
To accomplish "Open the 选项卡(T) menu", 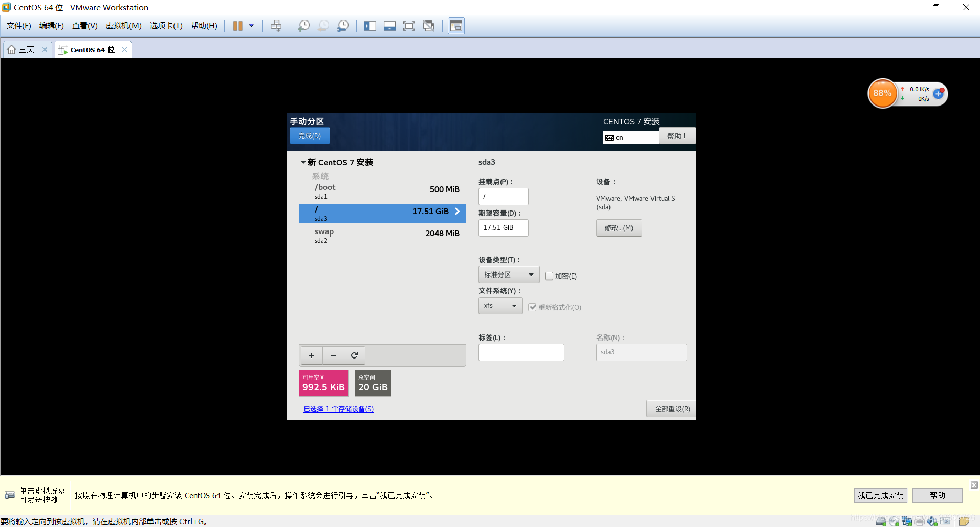I will coord(166,26).
